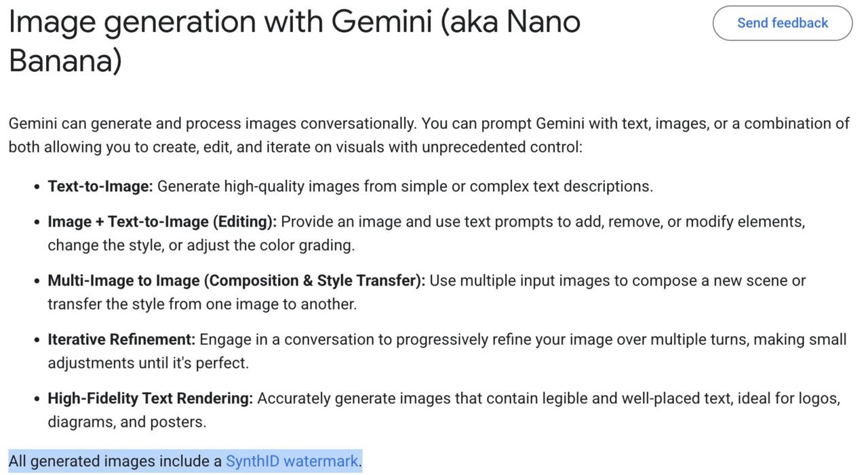Click the line "diagrams, and posters."
The width and height of the screenshot is (868, 475).
[x=127, y=422]
